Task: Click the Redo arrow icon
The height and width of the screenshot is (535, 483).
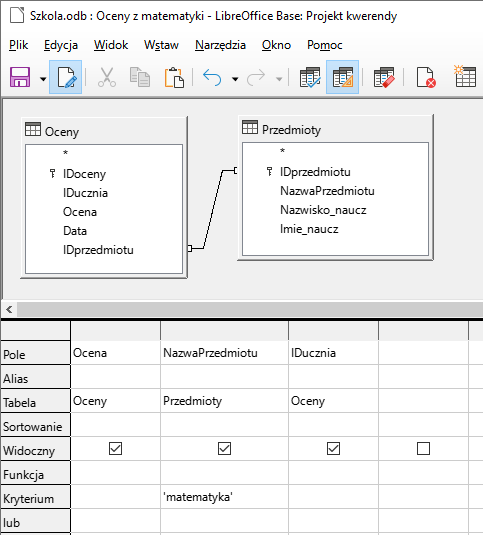Action: (256, 77)
